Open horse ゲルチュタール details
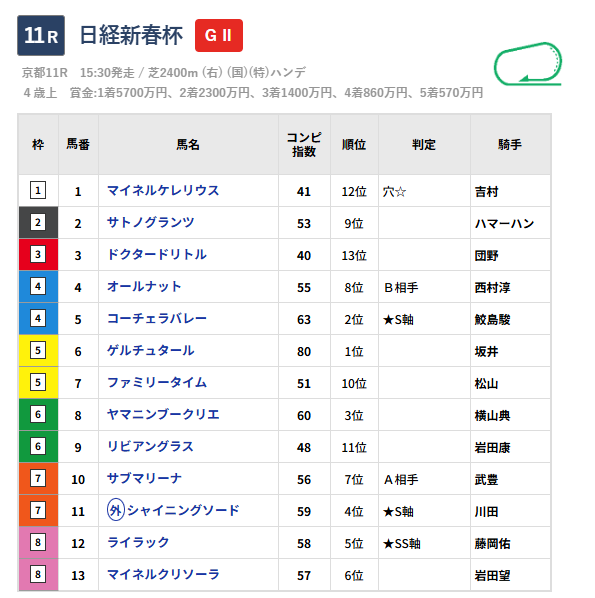Screen dimensions: 595x598 pyautogui.click(x=150, y=350)
